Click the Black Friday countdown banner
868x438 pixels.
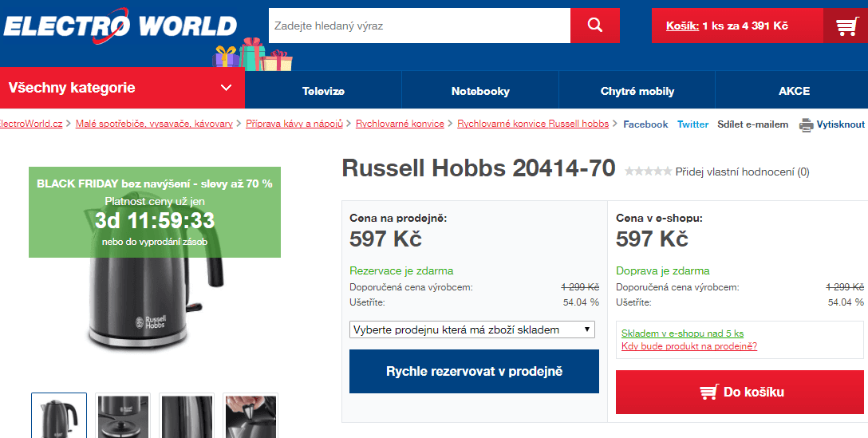[x=155, y=212]
